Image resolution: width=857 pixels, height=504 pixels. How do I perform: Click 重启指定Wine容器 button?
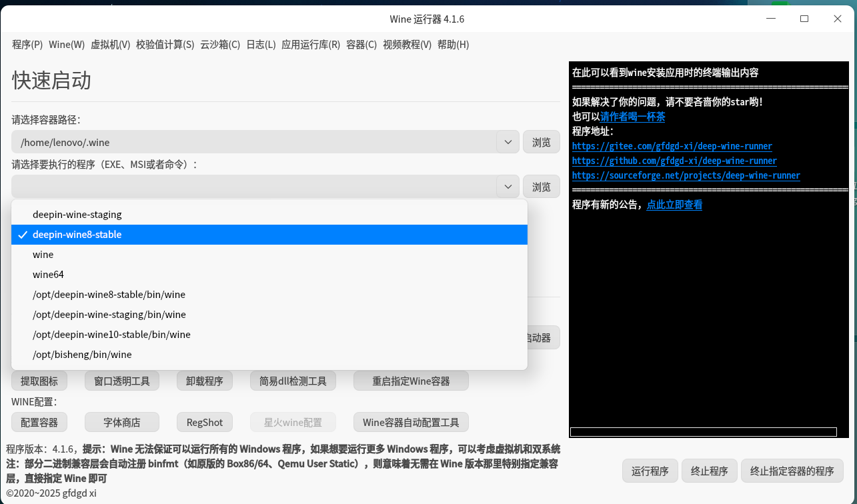tap(411, 381)
